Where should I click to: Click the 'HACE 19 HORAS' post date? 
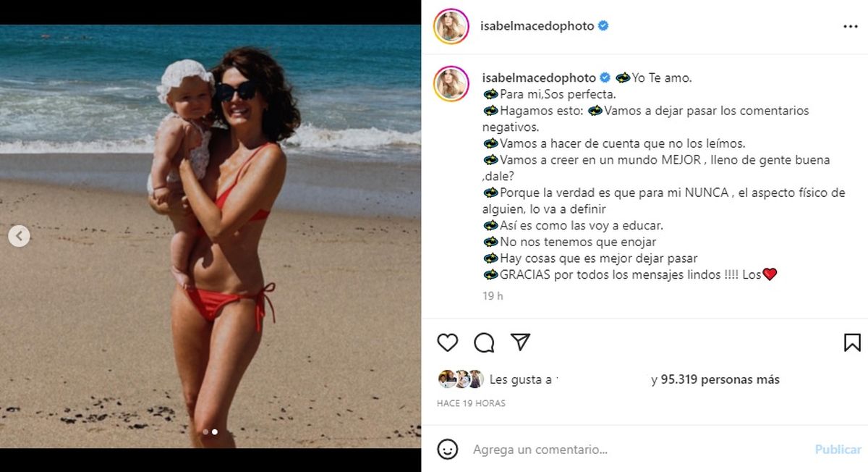(471, 403)
